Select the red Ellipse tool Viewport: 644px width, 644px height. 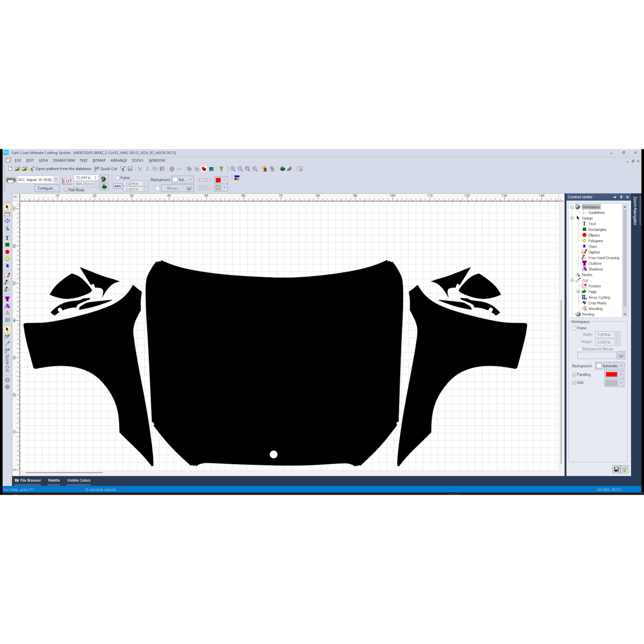pyautogui.click(x=7, y=252)
